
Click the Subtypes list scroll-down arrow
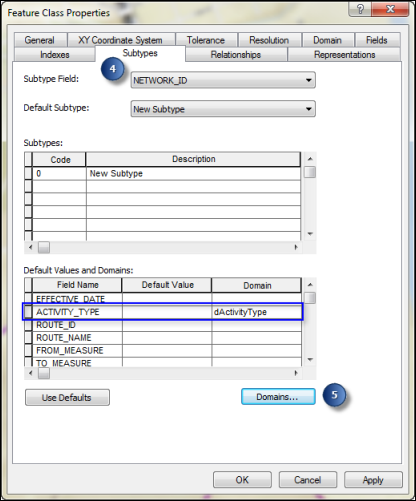[310, 234]
